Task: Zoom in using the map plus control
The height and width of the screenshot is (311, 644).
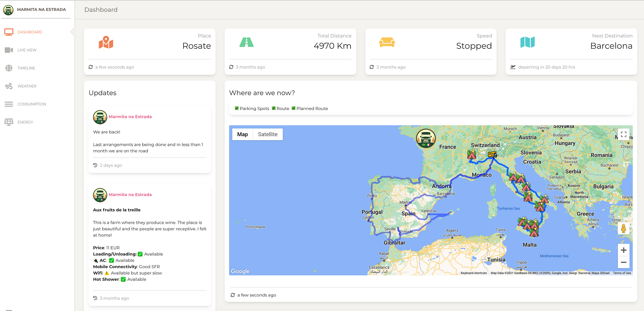Action: point(624,250)
